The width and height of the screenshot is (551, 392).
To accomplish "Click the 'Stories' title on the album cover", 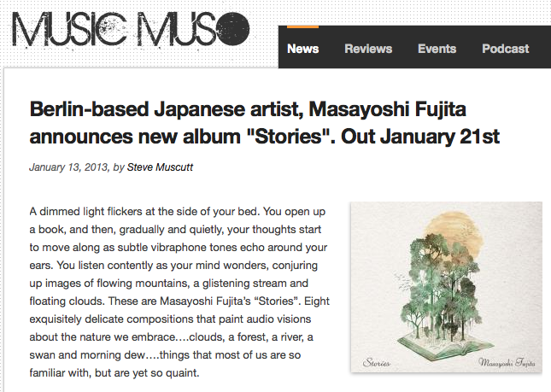I will (x=374, y=362).
